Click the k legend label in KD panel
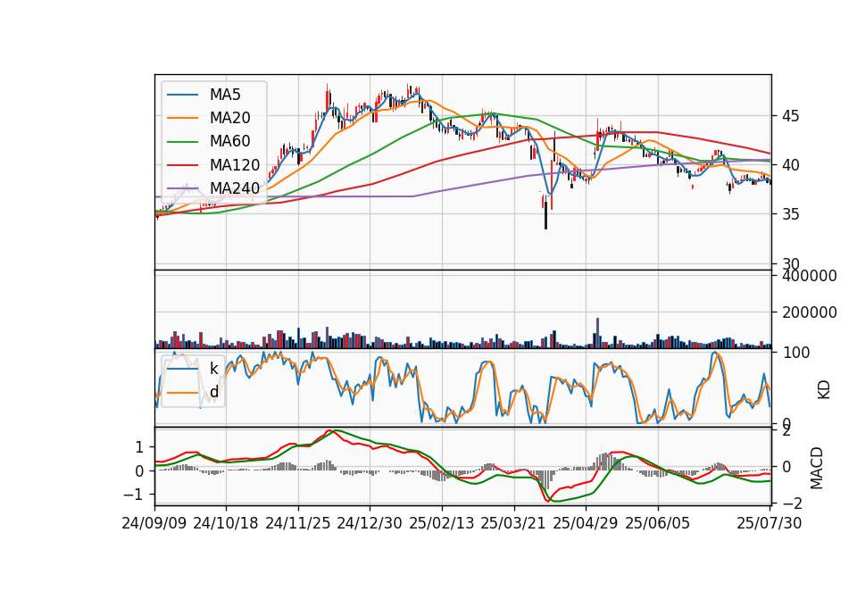The width and height of the screenshot is (857, 616). (x=214, y=369)
